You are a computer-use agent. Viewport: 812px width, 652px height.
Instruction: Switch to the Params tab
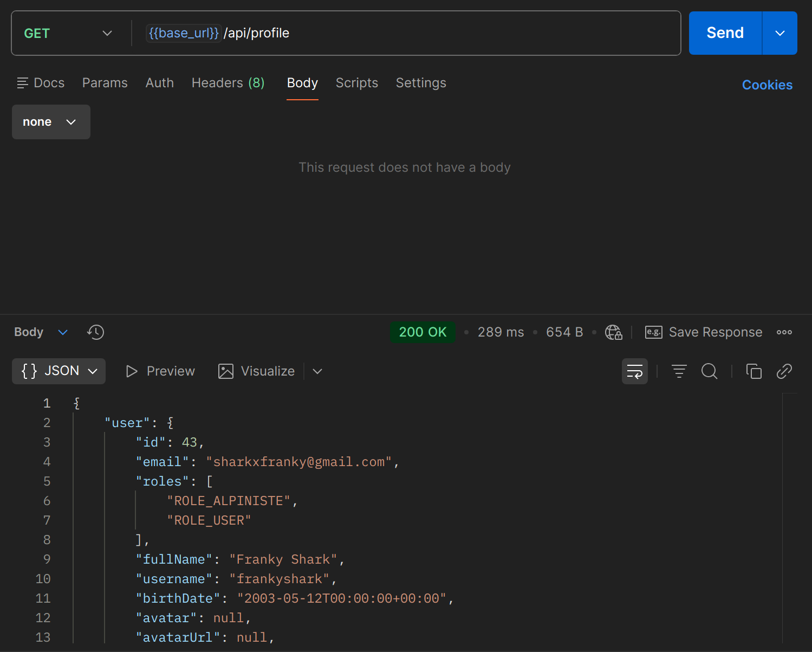point(105,83)
